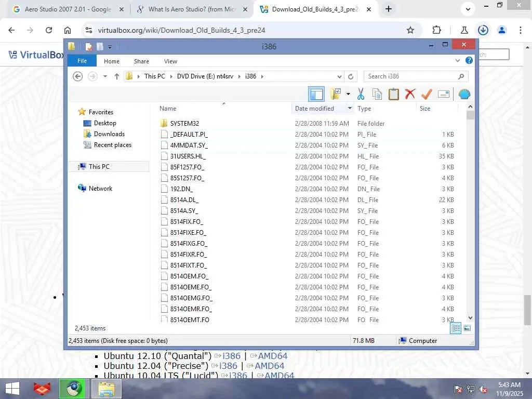Click DVD Drive (E:) nt4srv breadcrumb
The width and height of the screenshot is (532, 399).
pos(205,76)
